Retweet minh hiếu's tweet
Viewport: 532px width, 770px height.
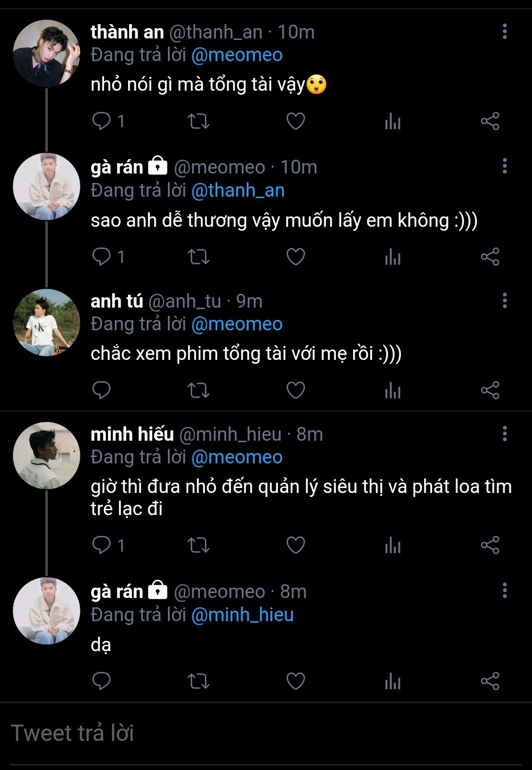tap(199, 545)
